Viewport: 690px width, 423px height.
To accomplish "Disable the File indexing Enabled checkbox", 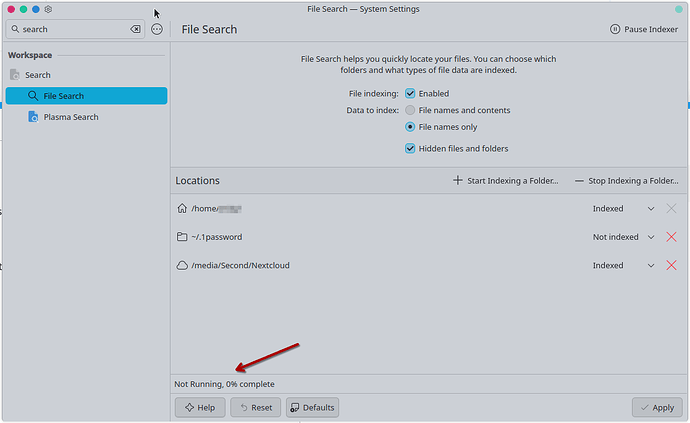I will (x=410, y=93).
